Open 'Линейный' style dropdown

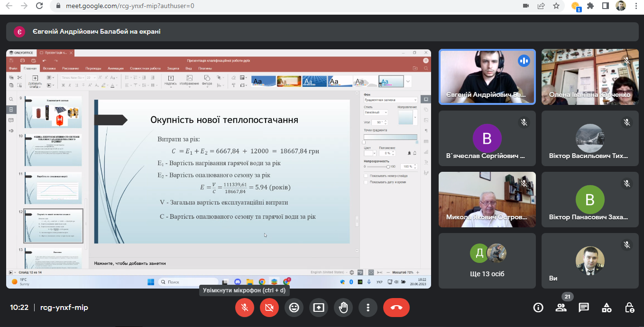pos(376,112)
